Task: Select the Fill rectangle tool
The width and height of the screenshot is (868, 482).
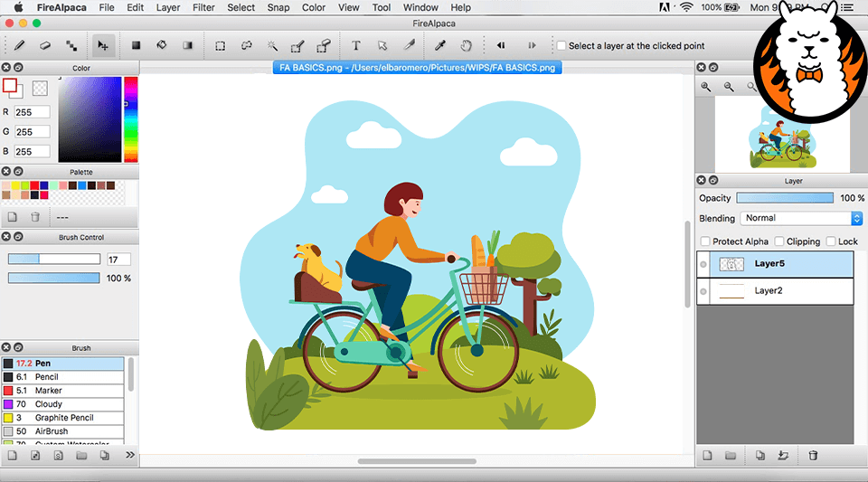Action: pyautogui.click(x=136, y=45)
